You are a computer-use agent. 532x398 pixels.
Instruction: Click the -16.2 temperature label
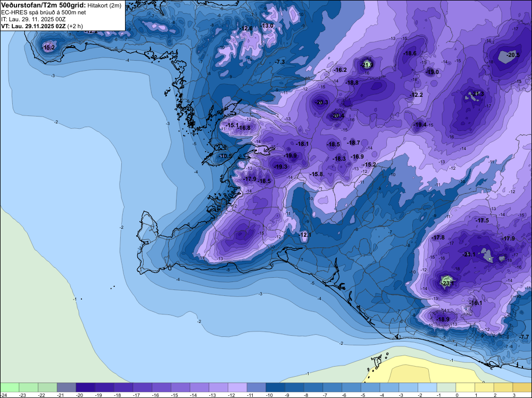point(340,70)
